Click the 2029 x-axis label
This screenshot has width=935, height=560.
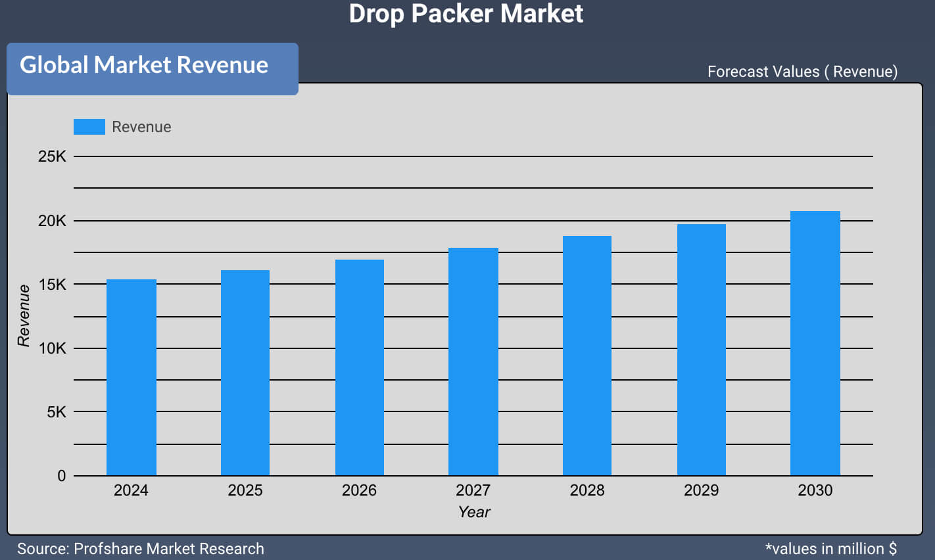702,490
